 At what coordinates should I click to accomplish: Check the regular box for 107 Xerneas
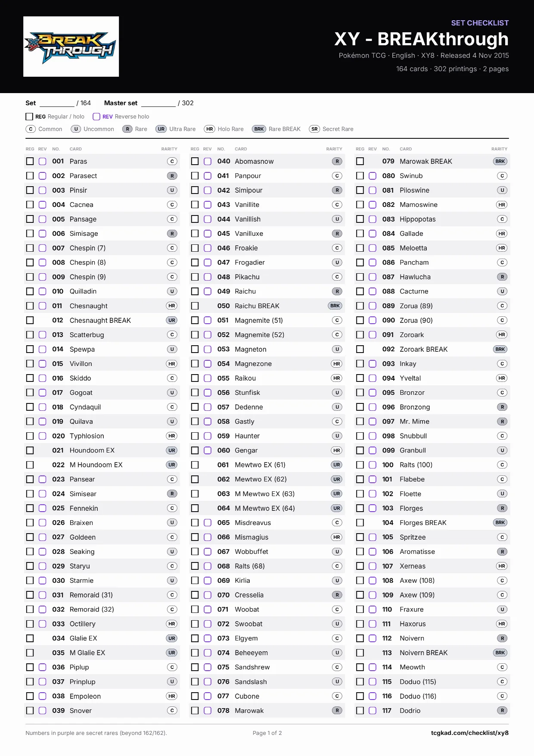[360, 566]
